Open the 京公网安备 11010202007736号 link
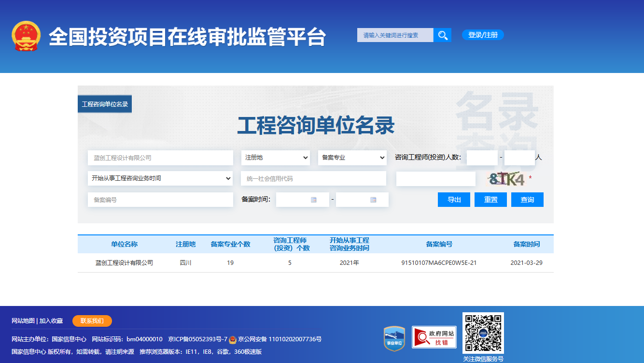This screenshot has width=644, height=363. [x=280, y=339]
